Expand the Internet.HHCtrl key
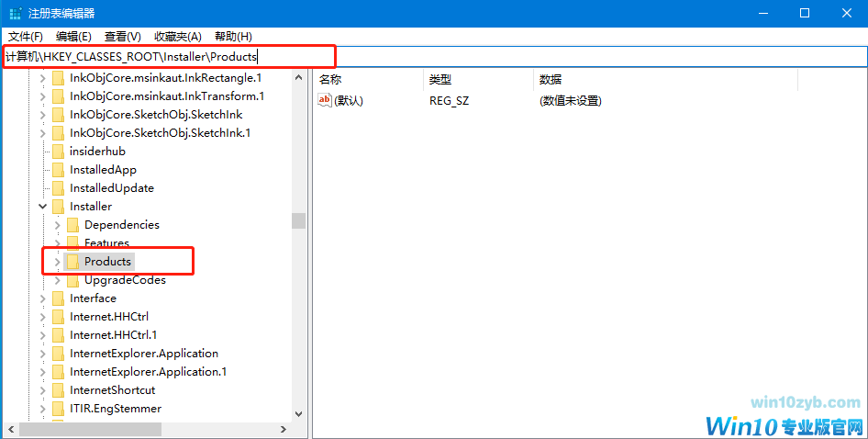Viewport: 868px width, 439px height. click(x=42, y=317)
